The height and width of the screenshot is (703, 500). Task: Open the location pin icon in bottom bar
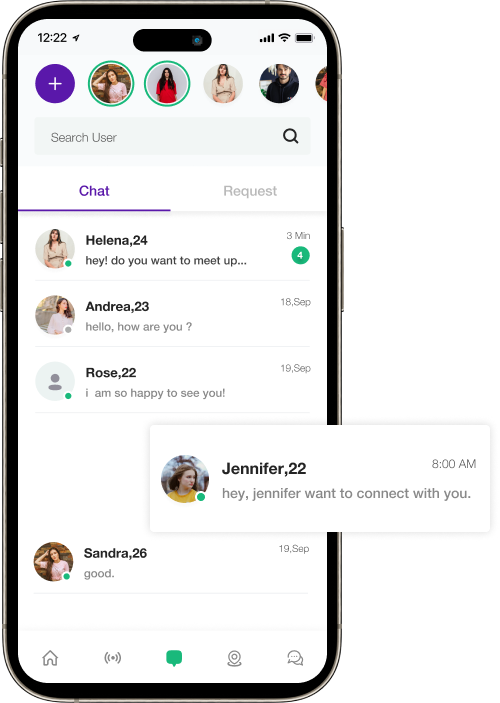pos(235,658)
